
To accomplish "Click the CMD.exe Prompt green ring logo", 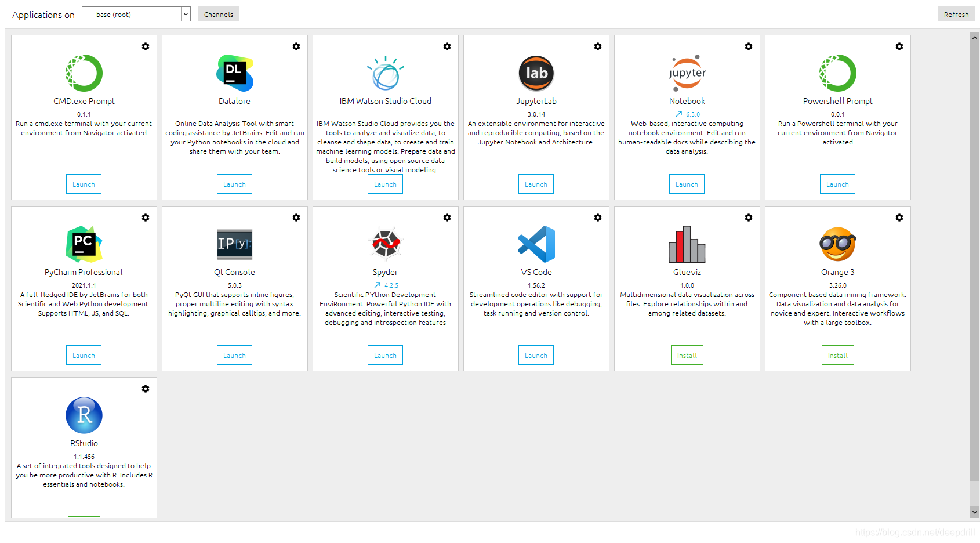I will click(84, 73).
